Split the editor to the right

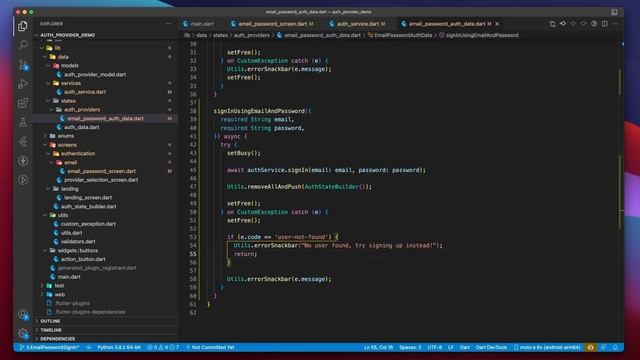click(604, 24)
